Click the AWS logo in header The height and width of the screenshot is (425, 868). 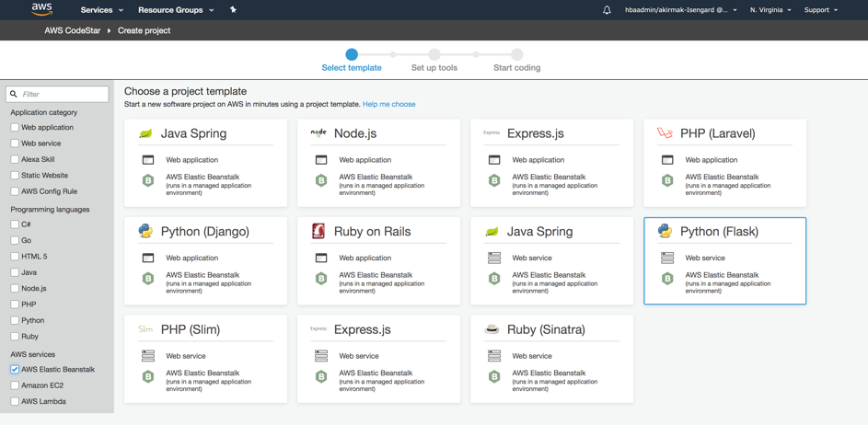coord(41,9)
